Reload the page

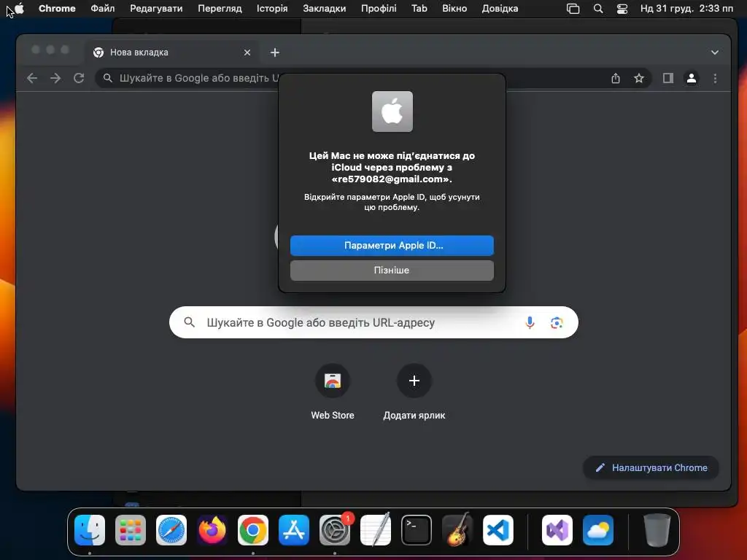tap(79, 78)
